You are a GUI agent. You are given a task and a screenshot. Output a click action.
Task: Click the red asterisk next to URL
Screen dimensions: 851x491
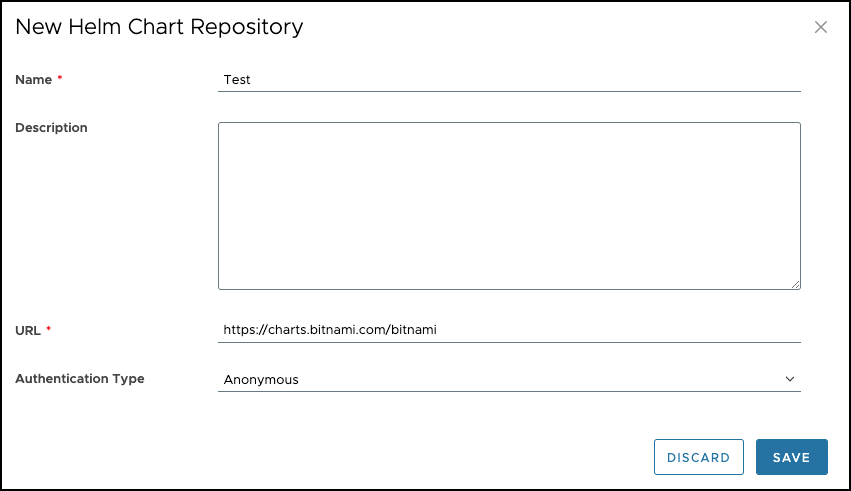tap(49, 328)
